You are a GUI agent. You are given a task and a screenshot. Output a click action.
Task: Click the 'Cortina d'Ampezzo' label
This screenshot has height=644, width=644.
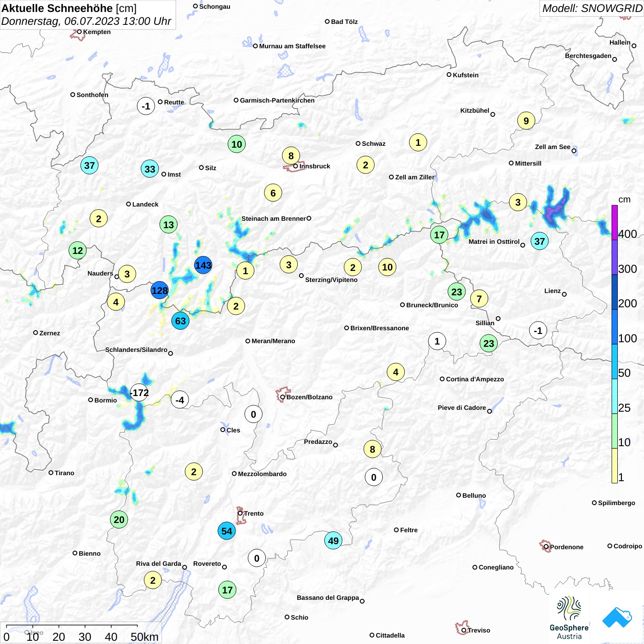(x=475, y=379)
